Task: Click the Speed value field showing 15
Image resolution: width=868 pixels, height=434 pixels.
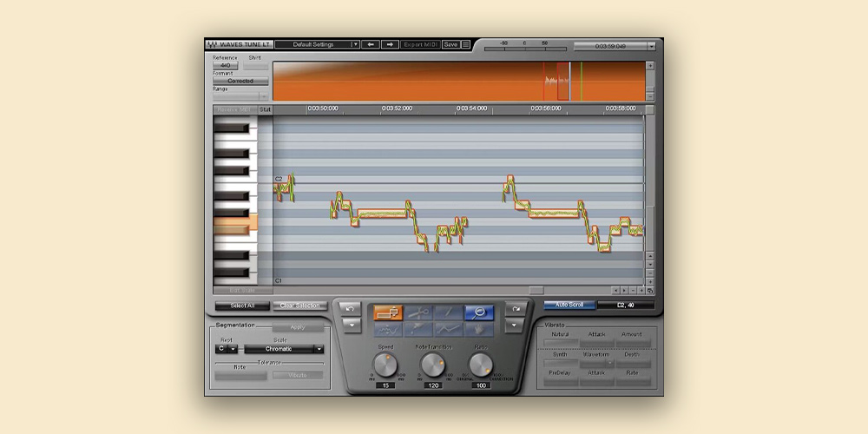Action: [x=385, y=385]
